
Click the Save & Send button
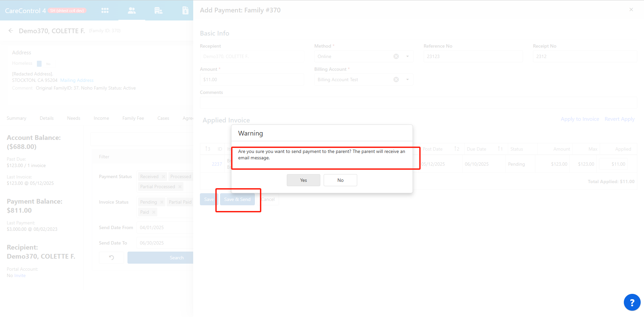pos(237,199)
